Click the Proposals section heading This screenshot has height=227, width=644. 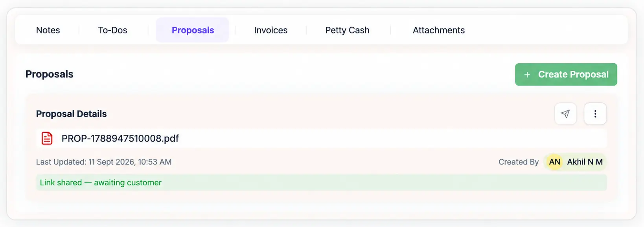tap(50, 74)
